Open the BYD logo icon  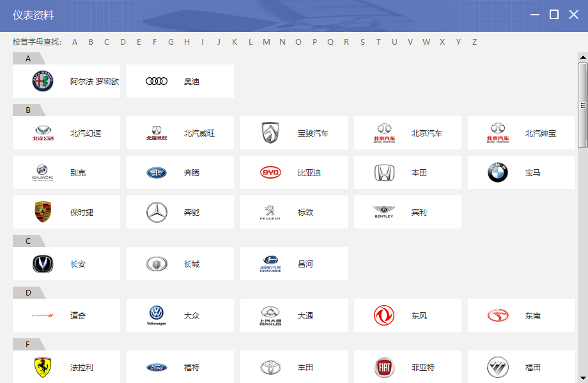coord(270,172)
